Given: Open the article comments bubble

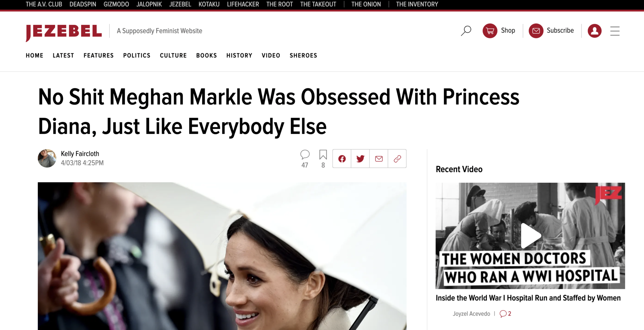Looking at the screenshot, I should click(305, 154).
